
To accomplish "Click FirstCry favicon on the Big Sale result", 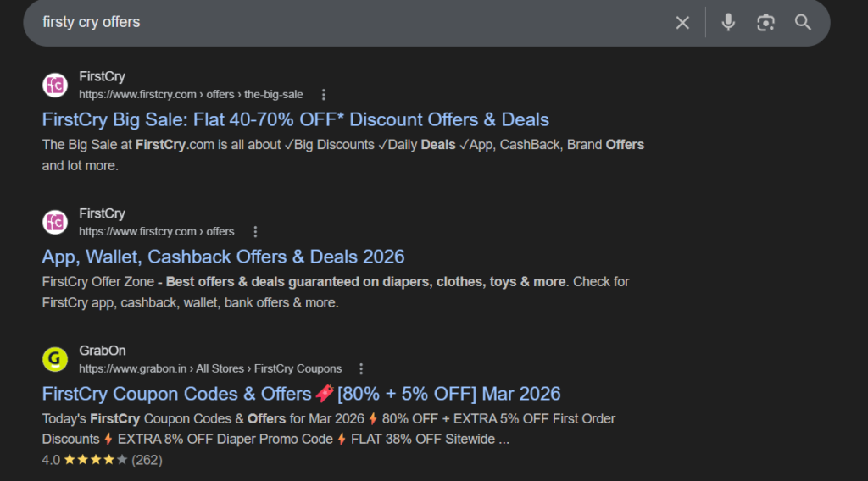I will point(55,86).
